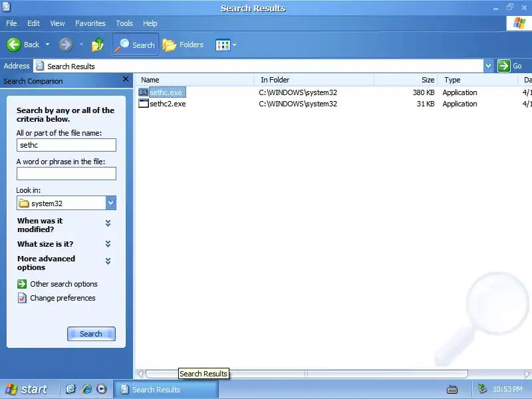The width and height of the screenshot is (532, 399).
Task: Click Search Results taskbar button
Action: [166, 390]
